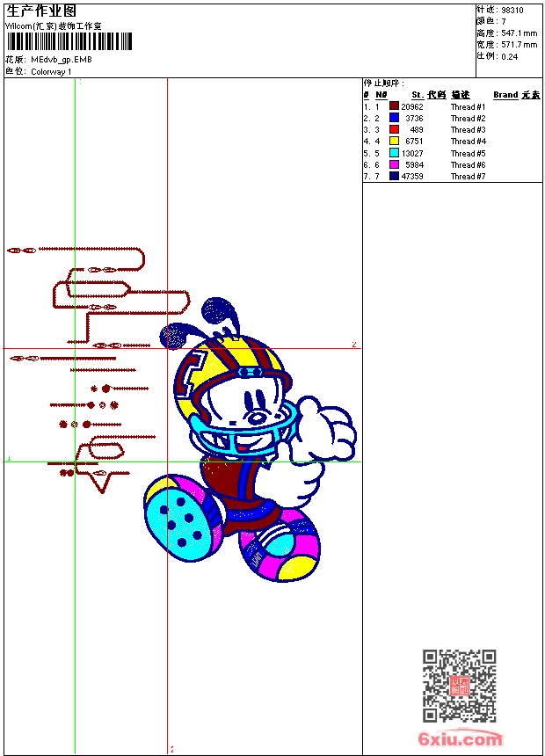This screenshot has height=756, width=545.
Task: Select stitch count 6751 in row 4
Action: point(414,142)
